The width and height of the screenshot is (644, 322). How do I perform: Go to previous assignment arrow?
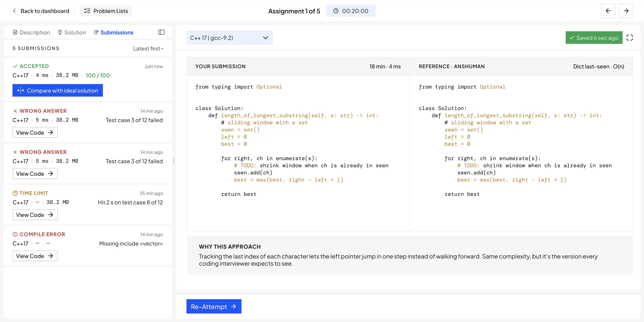tap(608, 11)
